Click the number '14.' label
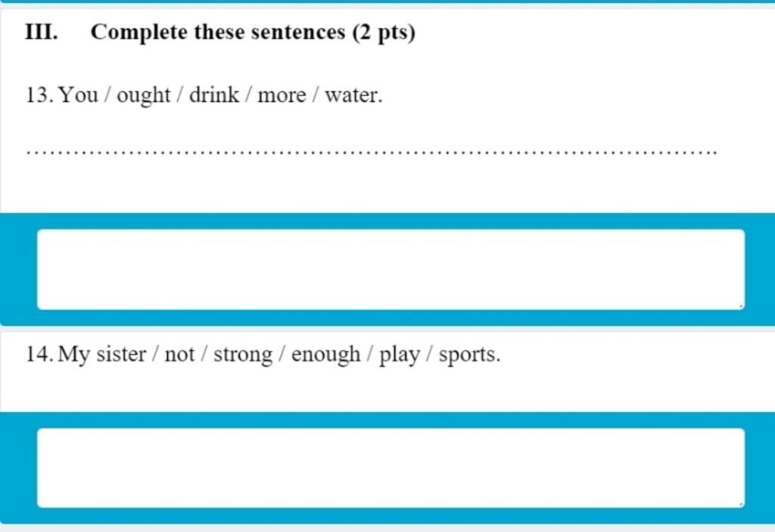Viewport: 775px width, 532px height. [39, 354]
